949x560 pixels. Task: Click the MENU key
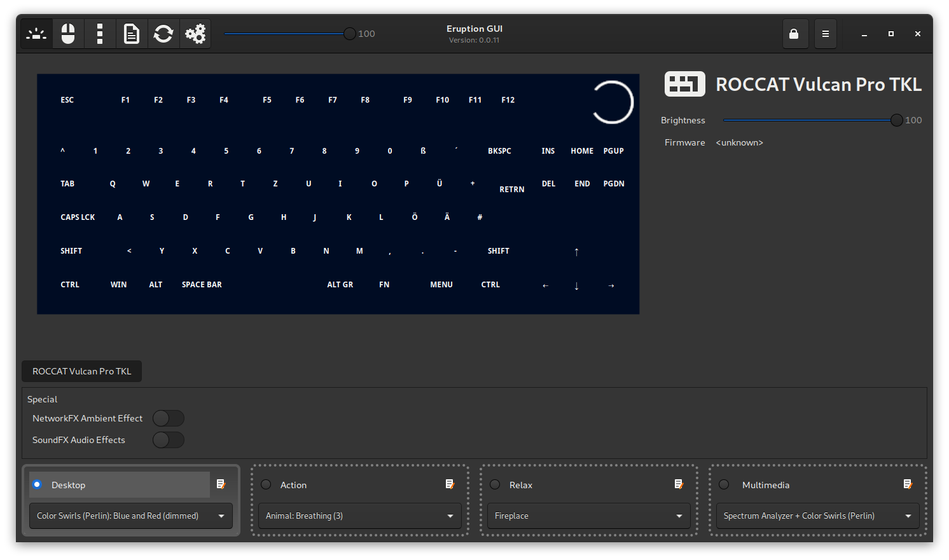441,285
